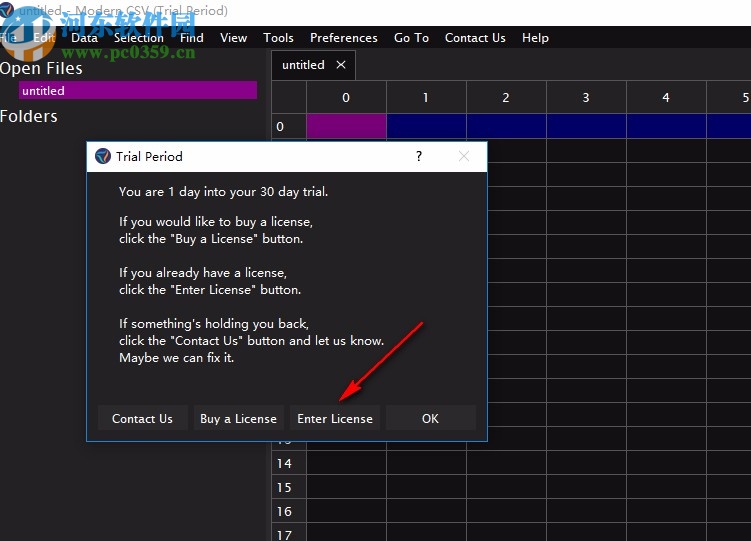The height and width of the screenshot is (541, 751).
Task: Close the untitled tab
Action: pos(341,65)
